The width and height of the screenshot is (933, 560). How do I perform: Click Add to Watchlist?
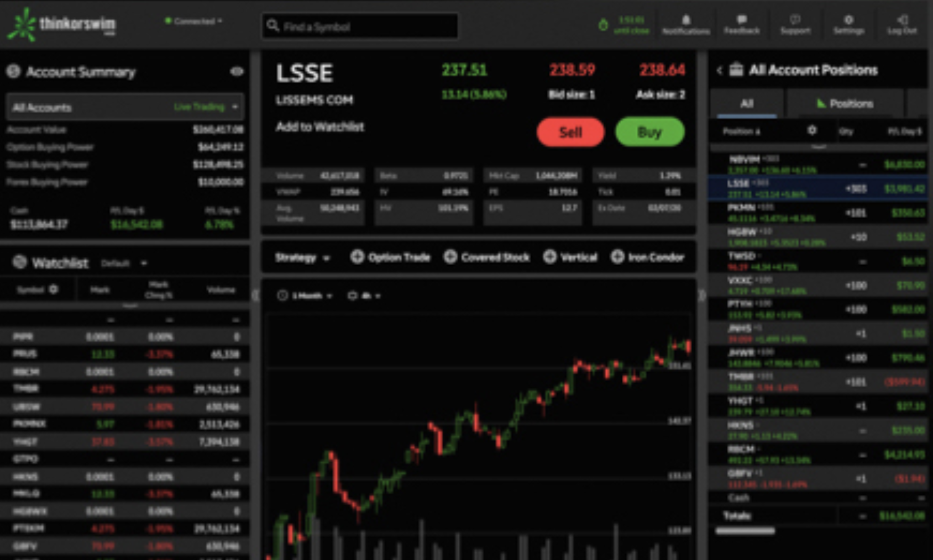[x=319, y=126]
